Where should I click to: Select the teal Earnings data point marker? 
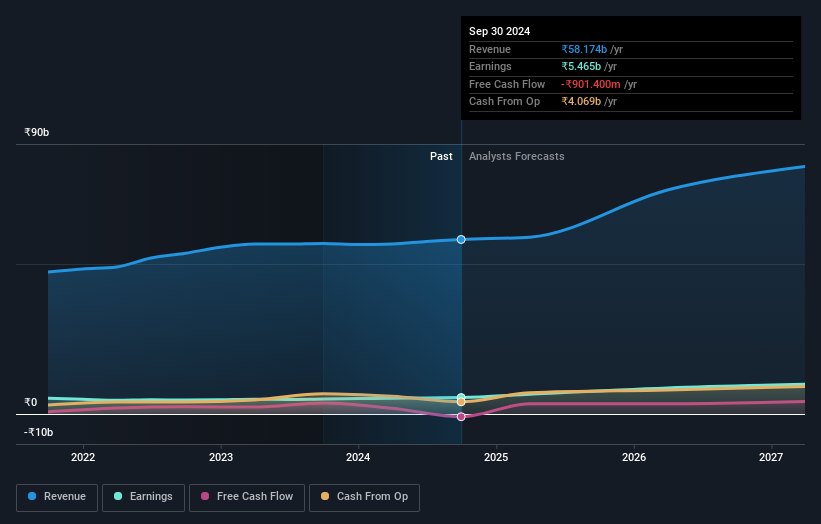(x=461, y=397)
